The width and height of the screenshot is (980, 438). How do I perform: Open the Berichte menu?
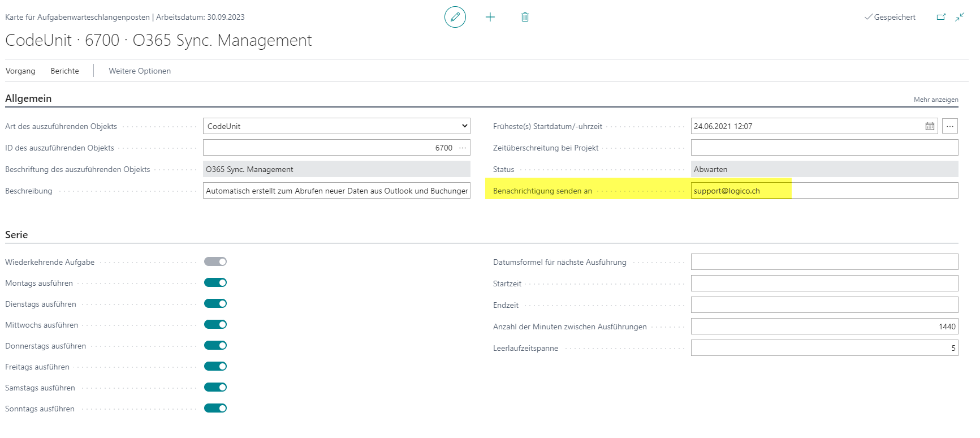click(65, 71)
